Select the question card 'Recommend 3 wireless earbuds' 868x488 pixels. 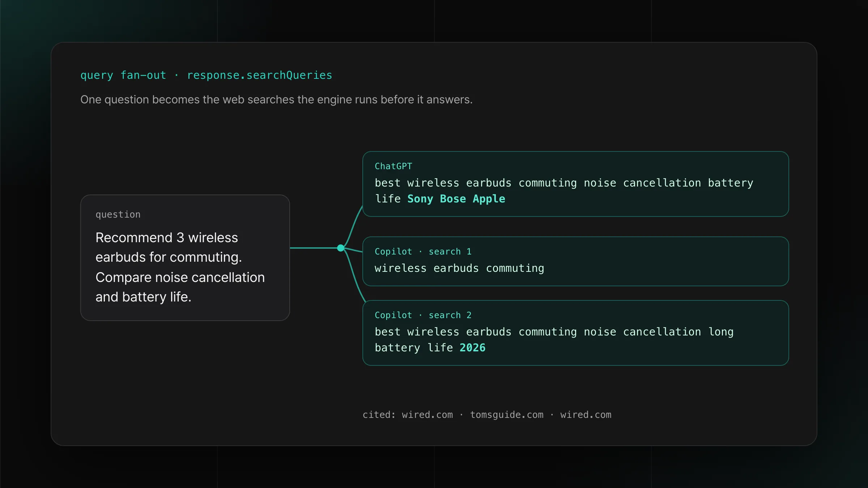[x=185, y=258]
